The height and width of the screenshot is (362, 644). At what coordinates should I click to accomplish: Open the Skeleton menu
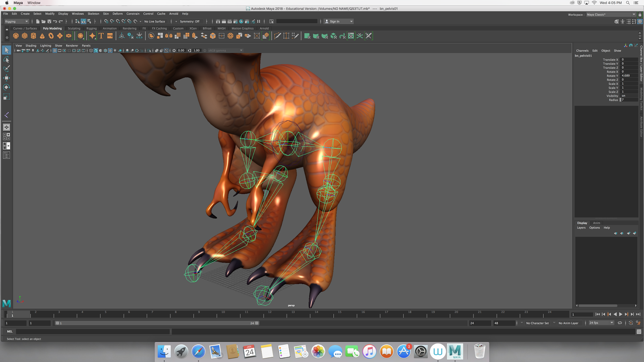tap(93, 13)
